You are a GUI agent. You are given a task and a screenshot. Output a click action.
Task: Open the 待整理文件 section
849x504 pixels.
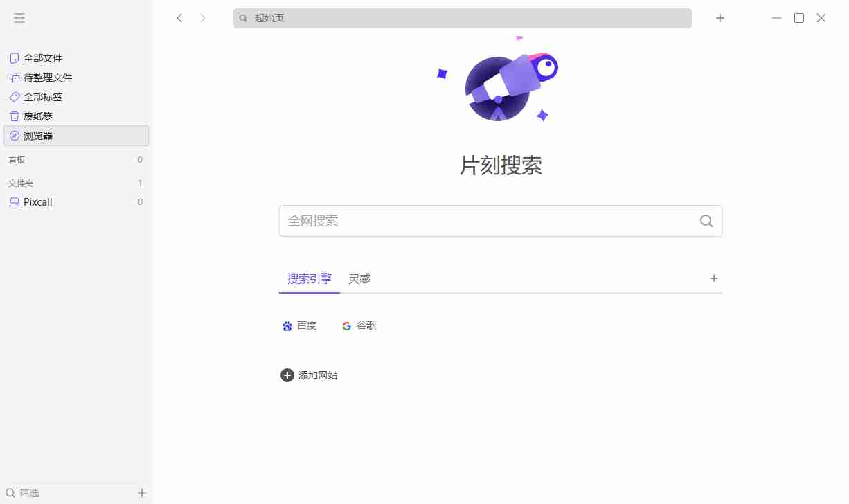coord(46,77)
